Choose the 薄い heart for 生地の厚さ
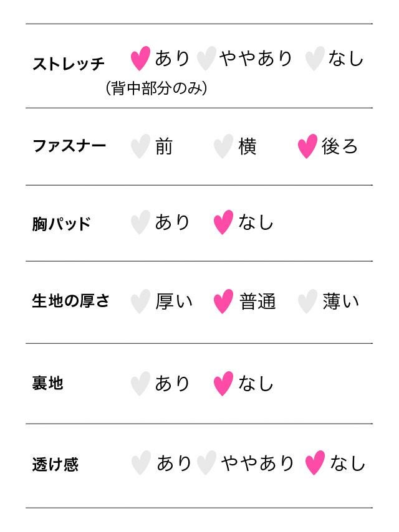The width and height of the screenshot is (399, 532). pyautogui.click(x=307, y=302)
